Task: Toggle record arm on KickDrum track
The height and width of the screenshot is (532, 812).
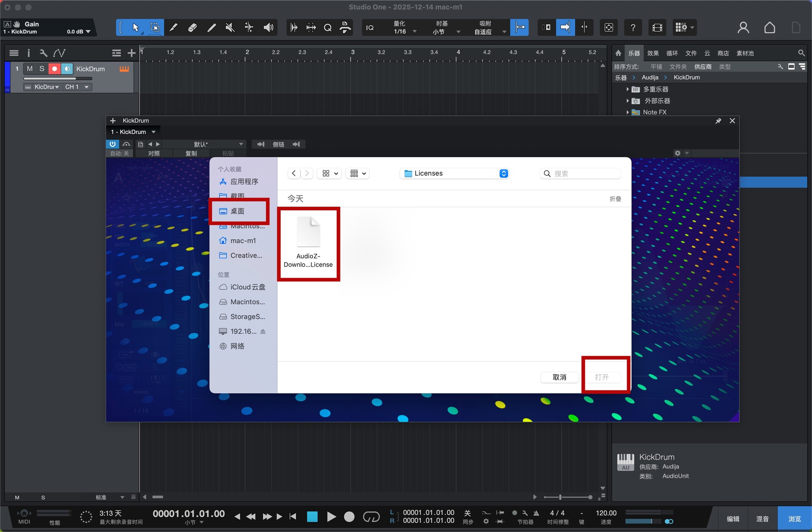Action: pyautogui.click(x=54, y=69)
